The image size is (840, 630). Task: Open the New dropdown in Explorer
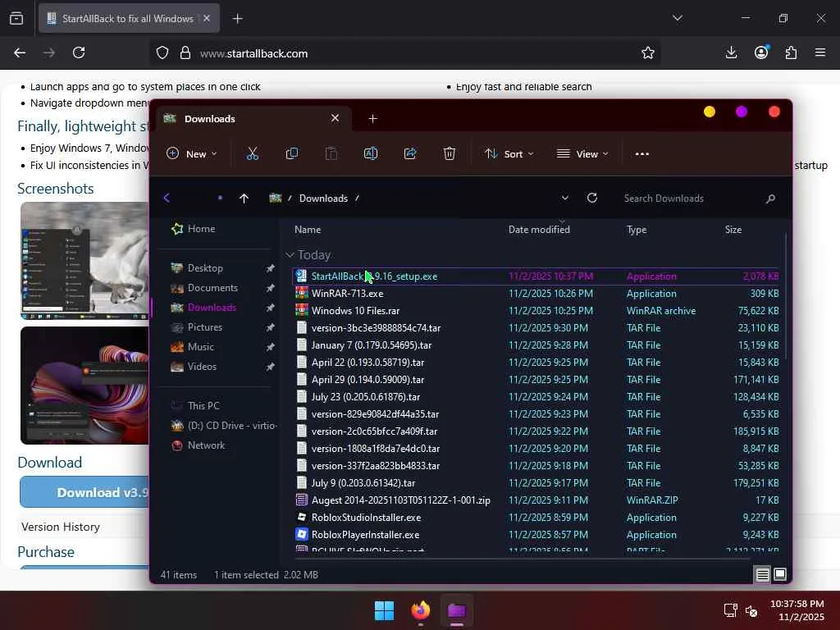(x=192, y=153)
